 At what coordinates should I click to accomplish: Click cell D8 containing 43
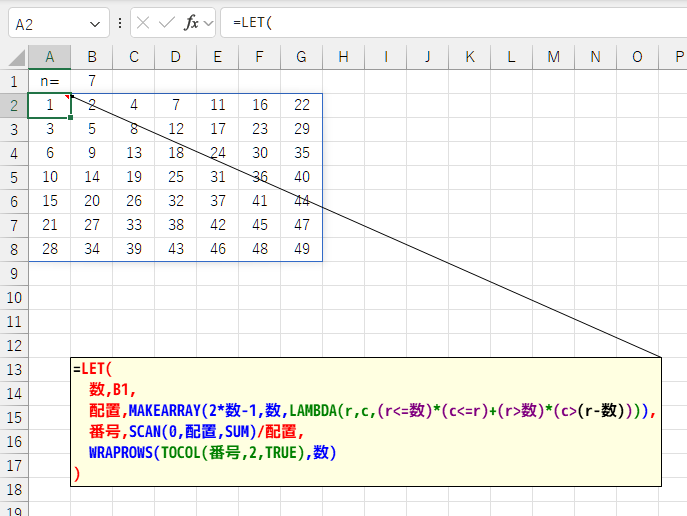(x=176, y=250)
